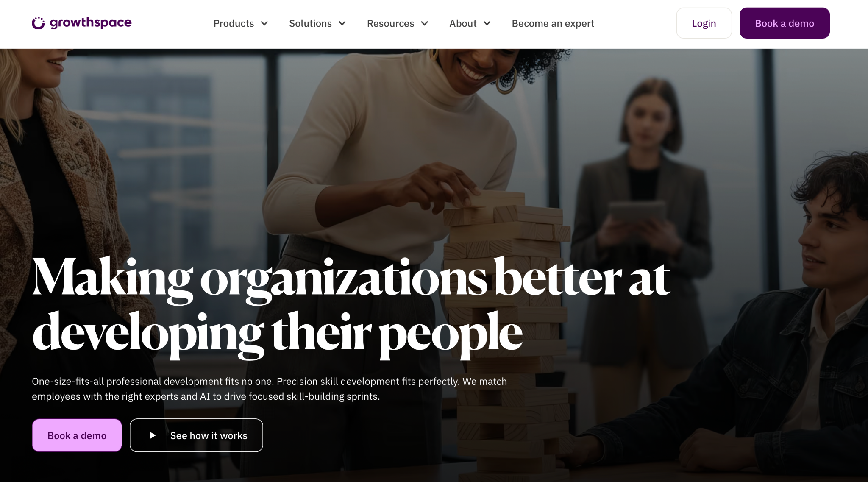Viewport: 868px width, 482px height.
Task: Click the dark purple Book a demo button
Action: click(785, 23)
